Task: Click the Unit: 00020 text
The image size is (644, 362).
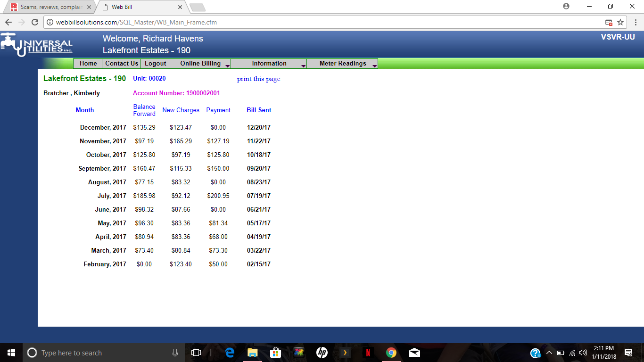Action: [x=149, y=78]
